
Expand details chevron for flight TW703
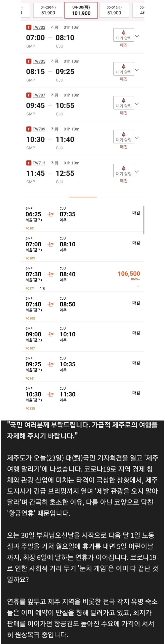click(x=137, y=36)
